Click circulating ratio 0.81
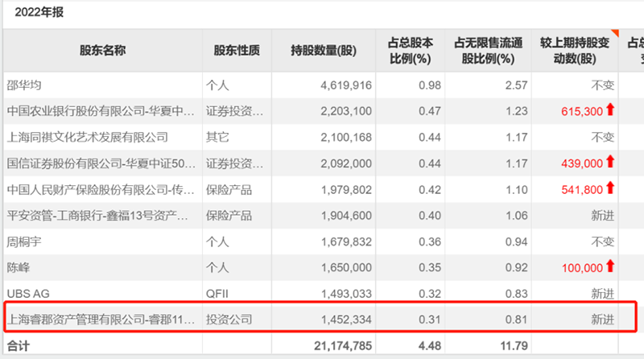 point(516,320)
